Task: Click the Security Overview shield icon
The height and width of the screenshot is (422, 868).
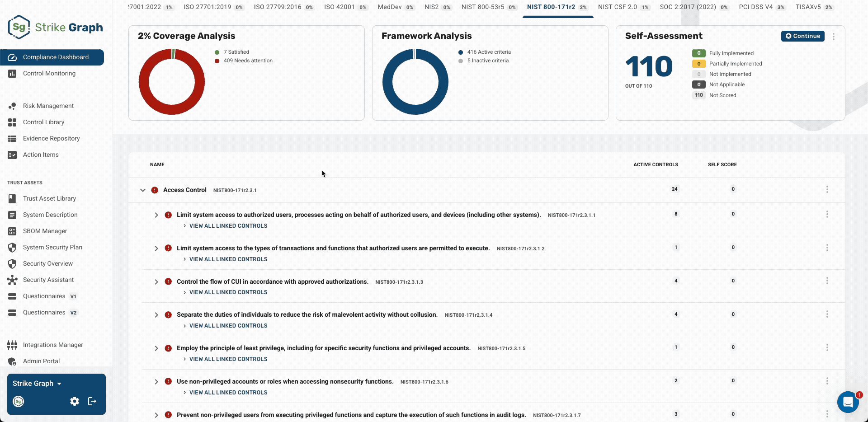Action: 12,264
